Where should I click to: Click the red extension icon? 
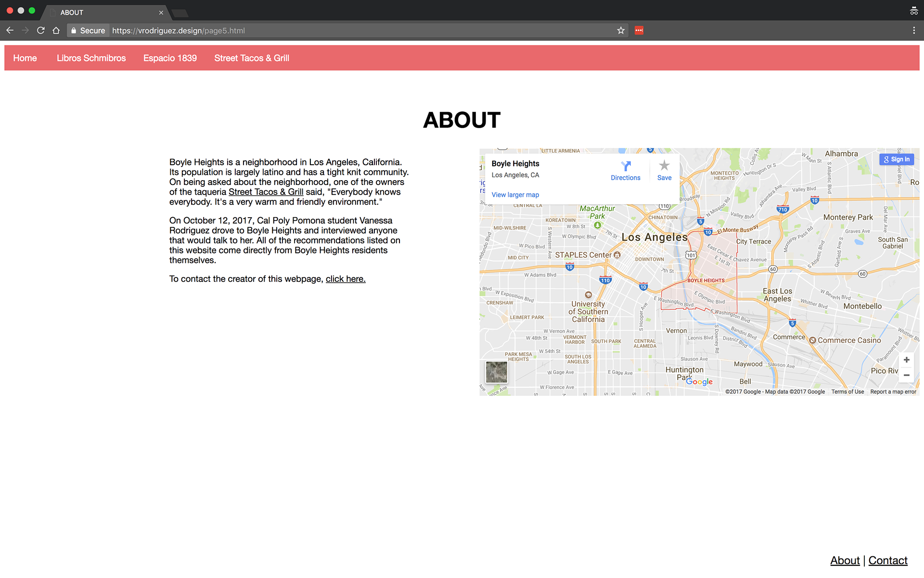[x=639, y=30]
